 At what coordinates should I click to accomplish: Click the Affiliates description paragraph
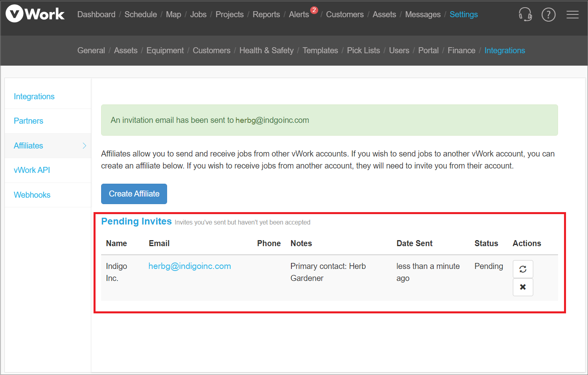[328, 160]
